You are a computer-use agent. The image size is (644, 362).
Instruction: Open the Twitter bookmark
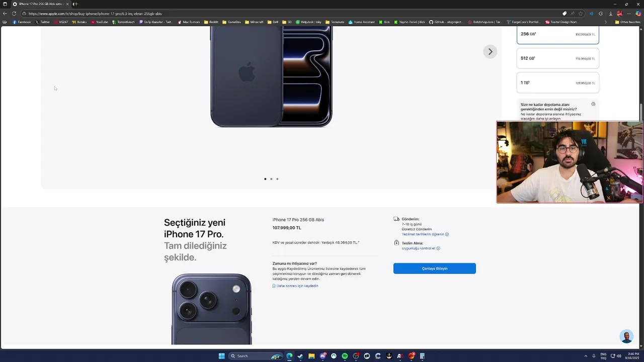(x=42, y=22)
